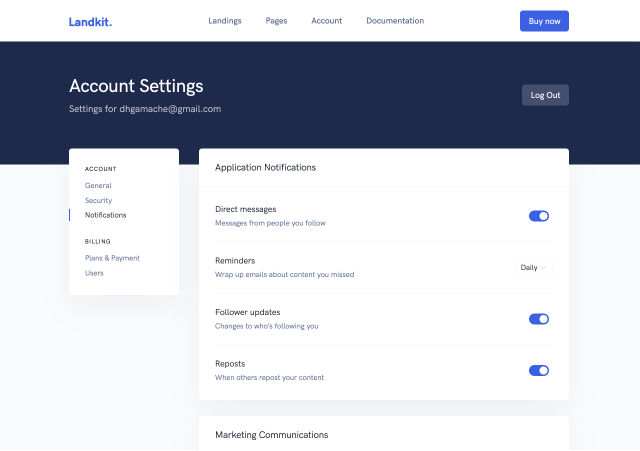Select Notifications in the sidebar
This screenshot has height=451, width=640.
point(105,215)
